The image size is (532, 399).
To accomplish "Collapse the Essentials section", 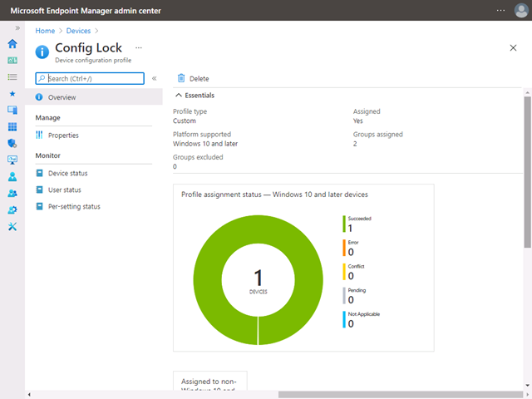I will [x=180, y=96].
